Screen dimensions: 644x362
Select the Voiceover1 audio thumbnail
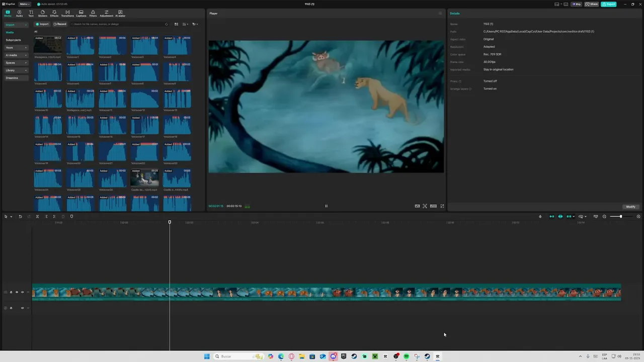click(x=80, y=45)
